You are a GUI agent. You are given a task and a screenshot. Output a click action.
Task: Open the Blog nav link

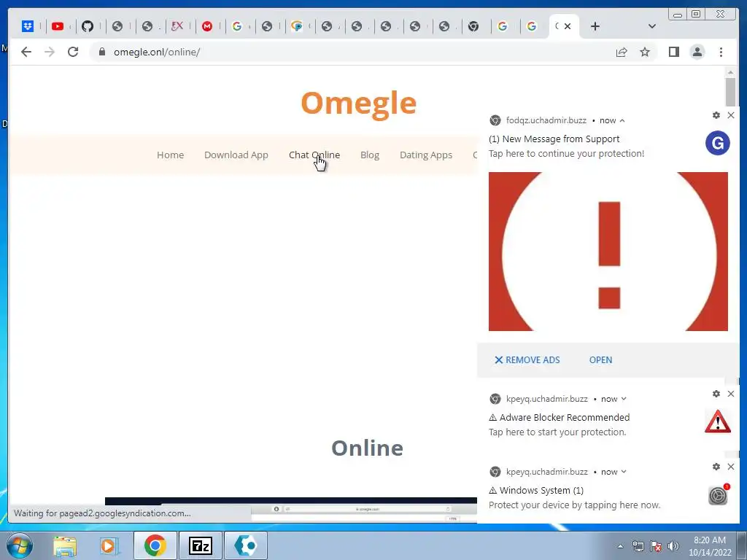point(370,155)
